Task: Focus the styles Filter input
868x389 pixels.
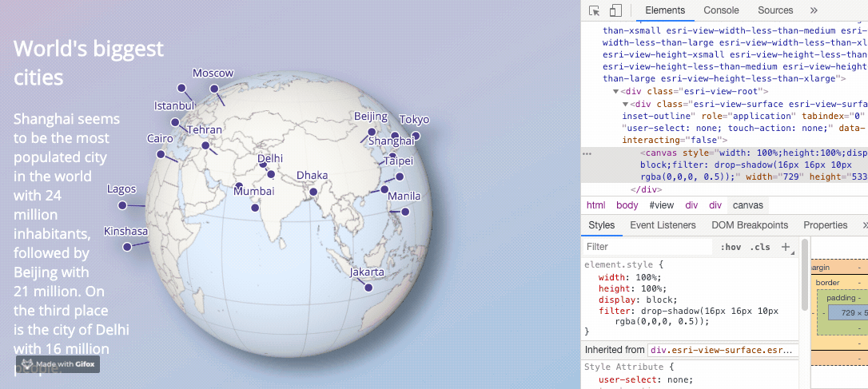Action: (x=647, y=247)
